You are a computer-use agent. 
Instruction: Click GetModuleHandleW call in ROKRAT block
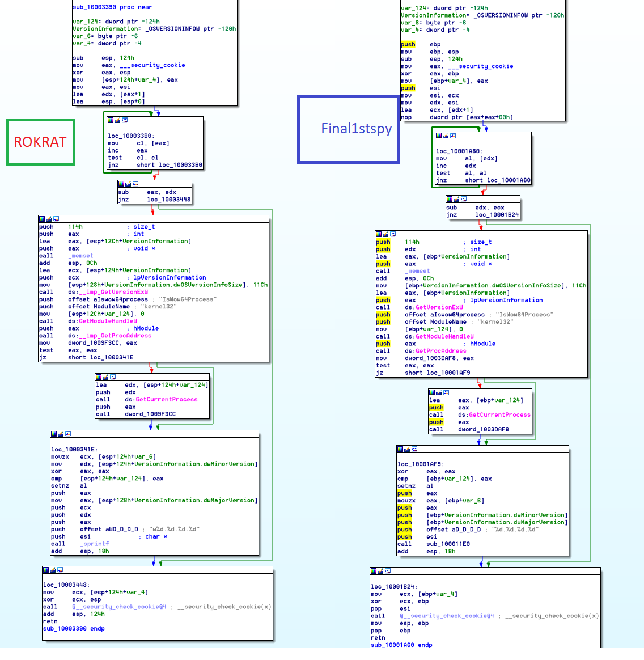[108, 321]
